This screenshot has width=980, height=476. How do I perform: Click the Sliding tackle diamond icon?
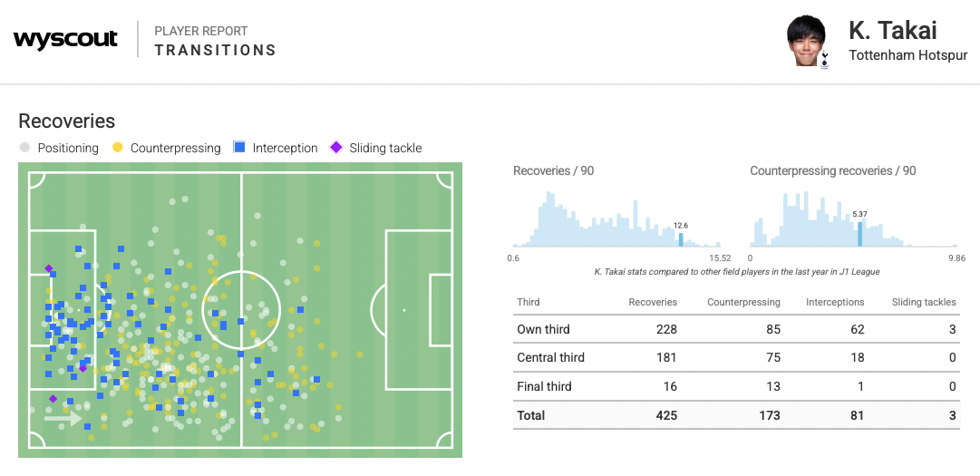336,148
